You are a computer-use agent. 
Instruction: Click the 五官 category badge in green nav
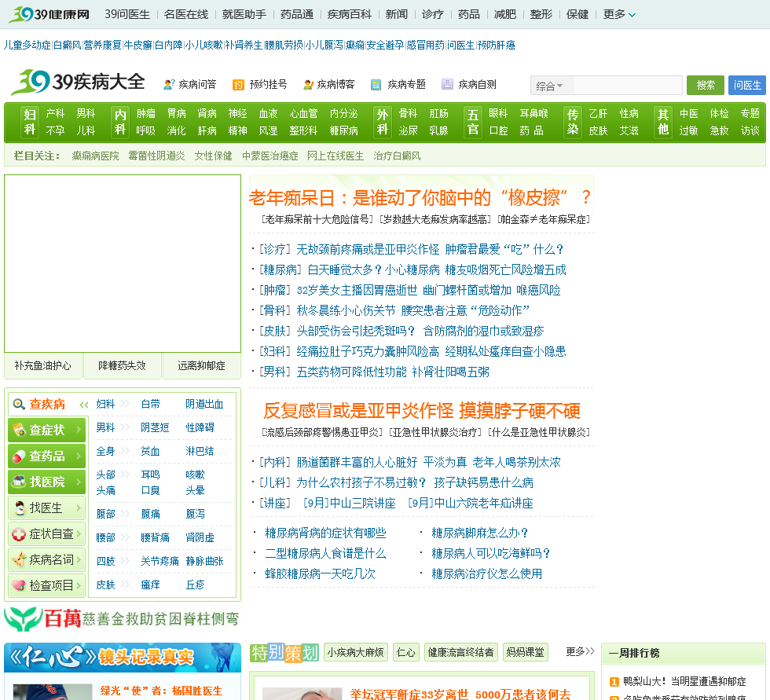(x=472, y=122)
